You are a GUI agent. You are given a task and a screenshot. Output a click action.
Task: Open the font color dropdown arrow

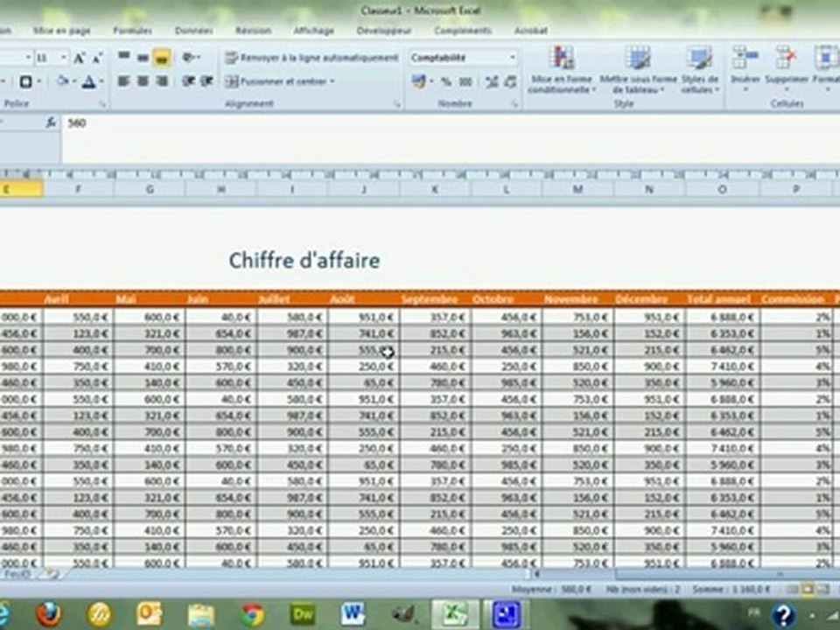tap(101, 81)
